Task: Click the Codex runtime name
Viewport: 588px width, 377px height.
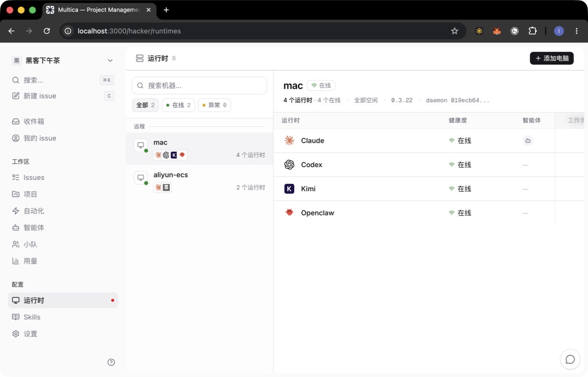Action: [x=311, y=165]
